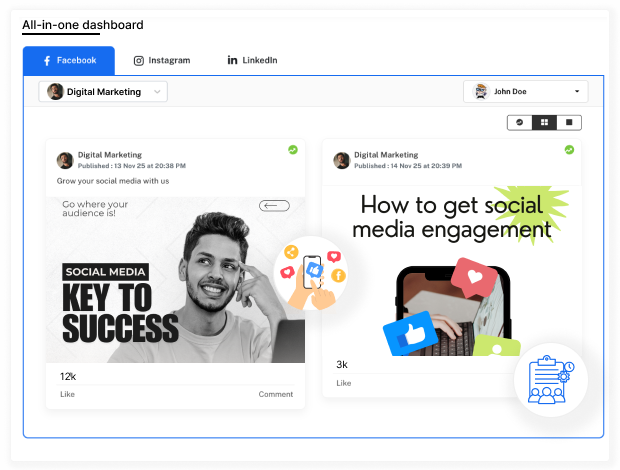Open the Instagram tab
This screenshot has width=620, height=470.
162,60
